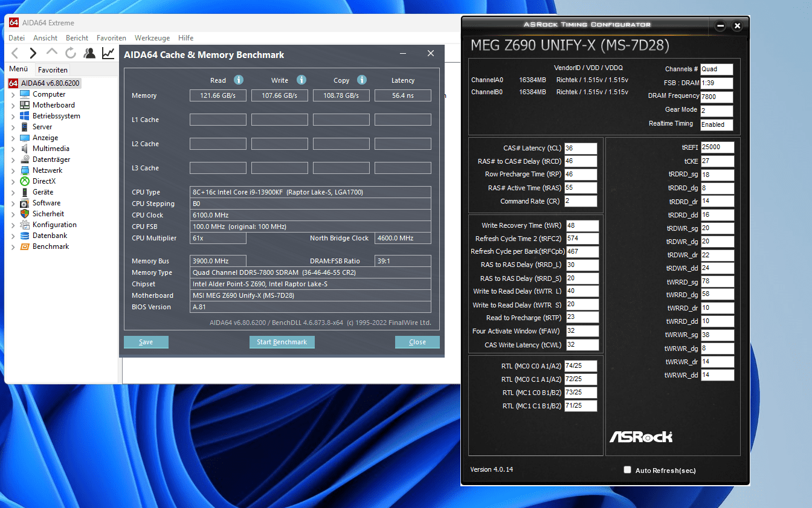Expand the Motherboard tree node
Image resolution: width=812 pixels, height=508 pixels.
coord(14,105)
